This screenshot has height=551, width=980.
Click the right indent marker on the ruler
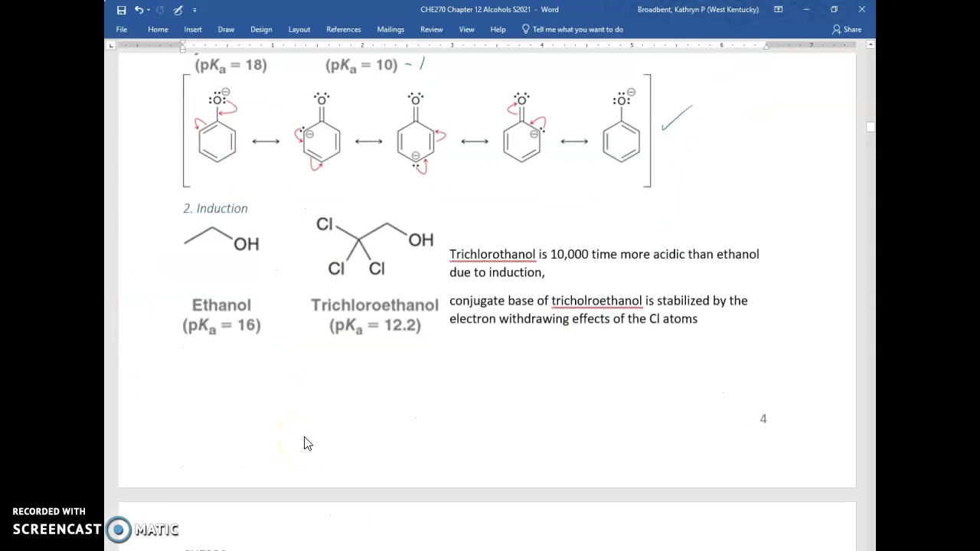click(x=766, y=47)
